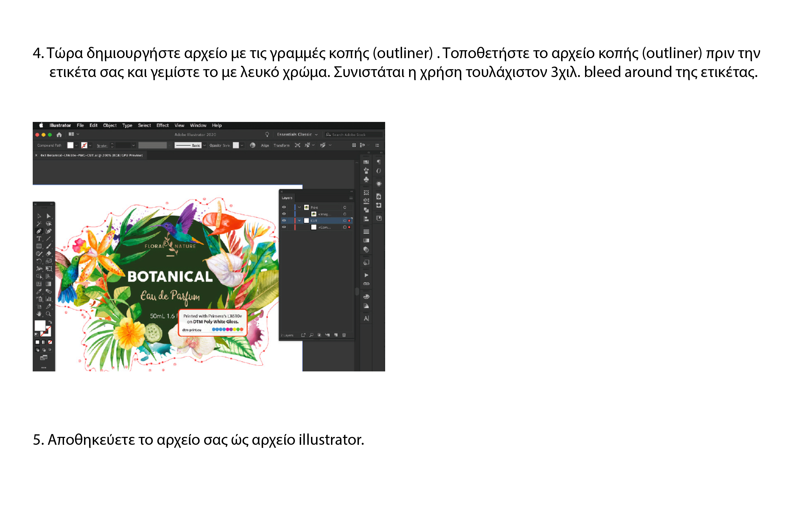Swap fill and stroke arrow
Screen dimensions: 812x508
(x=50, y=322)
